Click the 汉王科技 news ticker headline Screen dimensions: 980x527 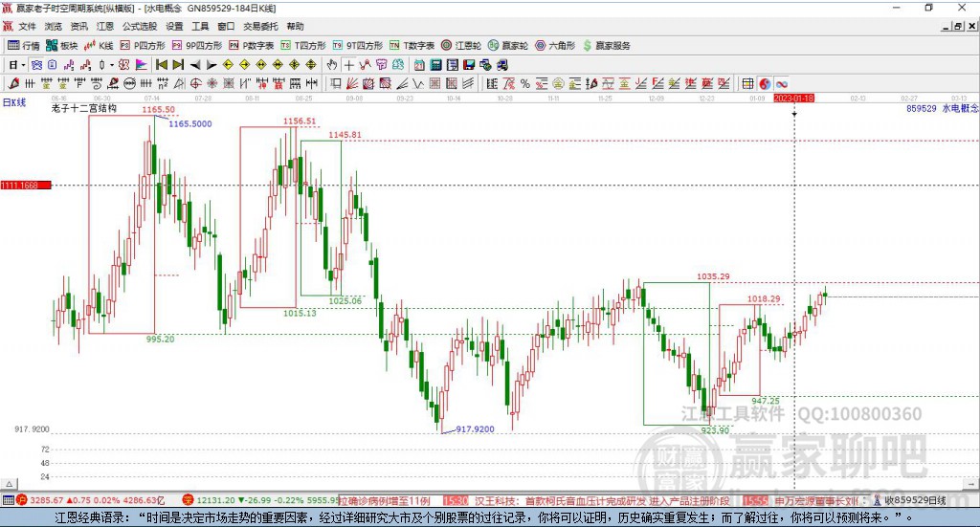pos(601,501)
